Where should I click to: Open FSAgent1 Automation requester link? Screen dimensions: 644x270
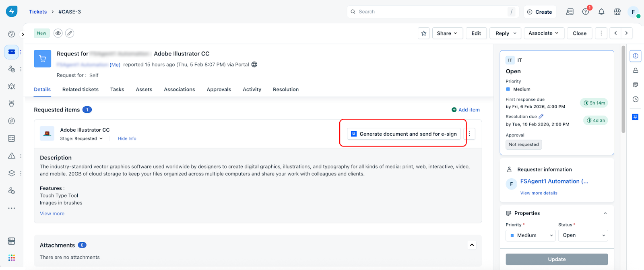point(554,181)
